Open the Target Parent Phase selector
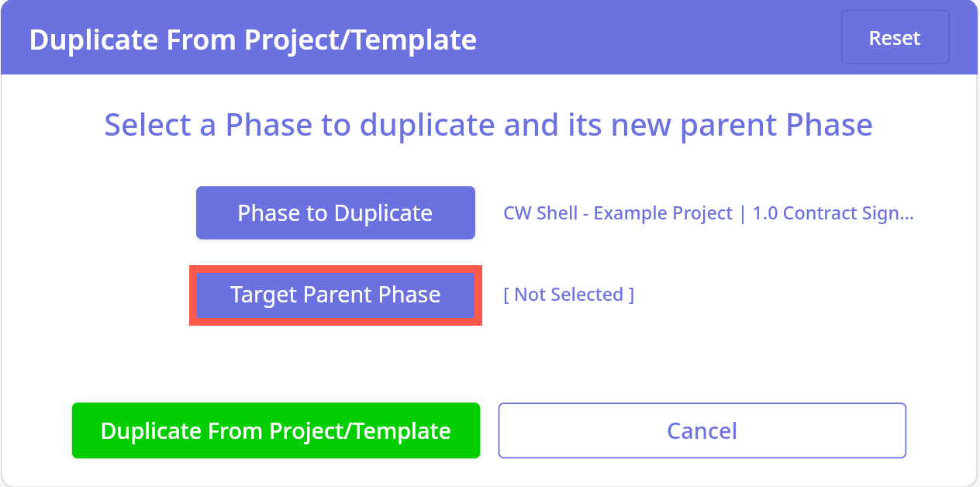The height and width of the screenshot is (487, 980). click(335, 295)
